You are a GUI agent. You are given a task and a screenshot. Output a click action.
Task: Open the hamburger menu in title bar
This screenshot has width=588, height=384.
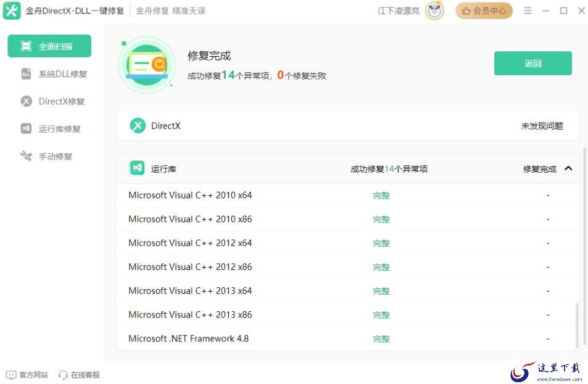point(528,10)
